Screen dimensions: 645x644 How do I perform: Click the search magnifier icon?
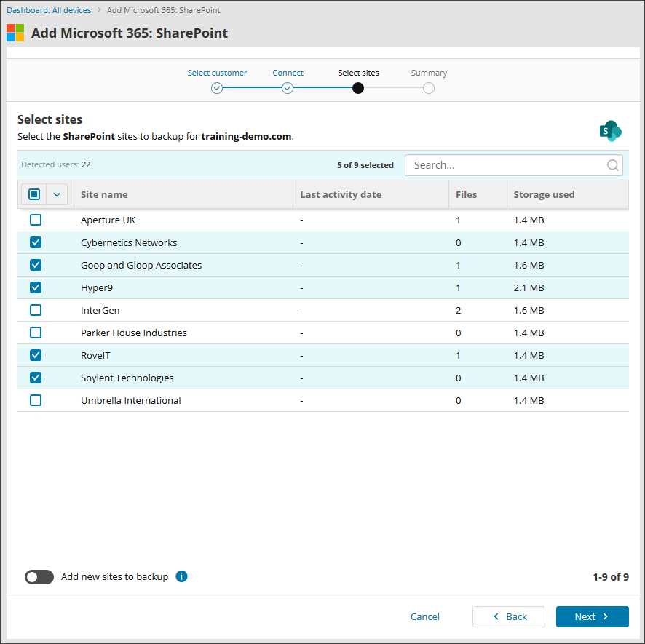[x=612, y=165]
